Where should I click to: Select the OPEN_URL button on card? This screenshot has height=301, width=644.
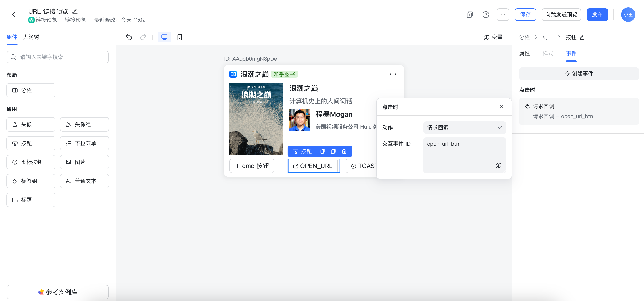click(x=313, y=166)
